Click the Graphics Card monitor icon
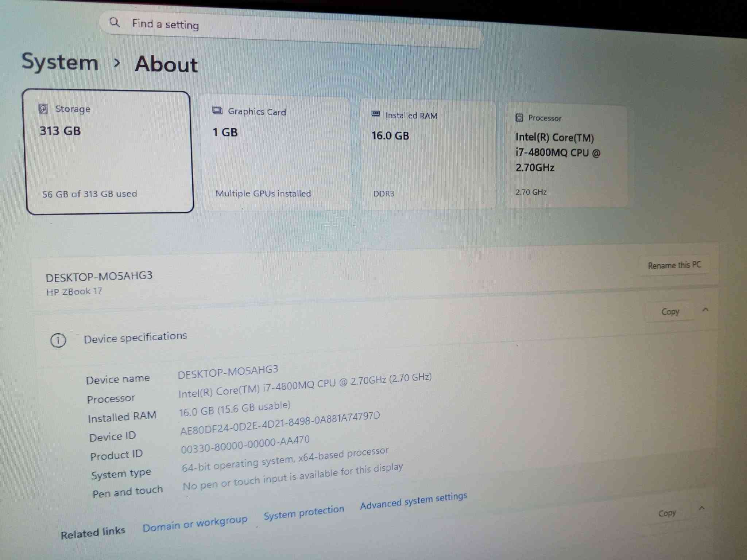 (x=217, y=111)
